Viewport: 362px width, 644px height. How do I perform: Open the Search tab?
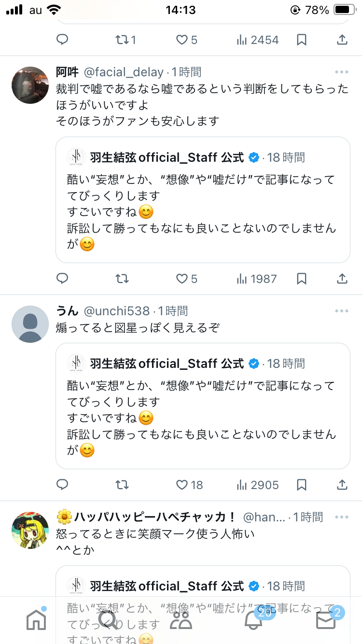tap(108, 620)
